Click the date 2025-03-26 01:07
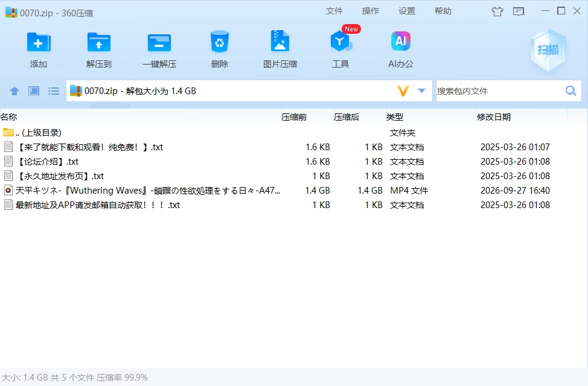The height and width of the screenshot is (386, 588). point(515,147)
